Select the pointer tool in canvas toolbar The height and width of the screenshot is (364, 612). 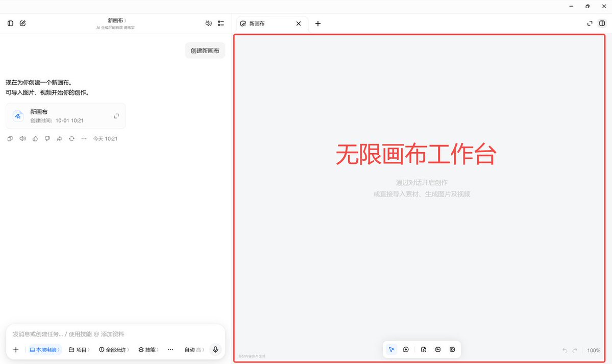pyautogui.click(x=391, y=350)
